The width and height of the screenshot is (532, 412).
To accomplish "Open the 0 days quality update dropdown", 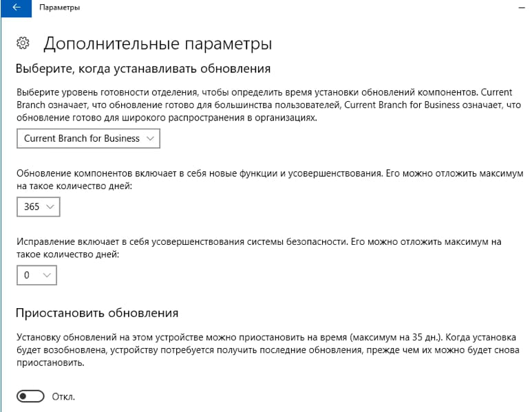I will coord(36,275).
